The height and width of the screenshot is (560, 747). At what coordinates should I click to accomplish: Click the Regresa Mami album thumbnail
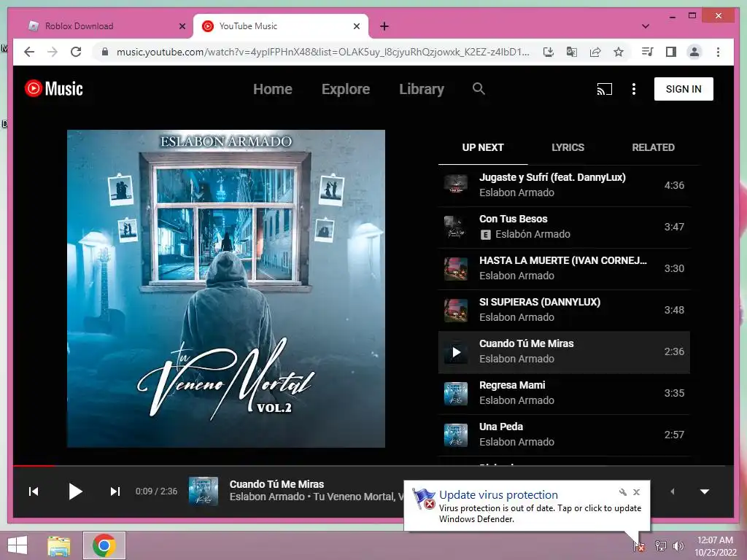coord(456,393)
